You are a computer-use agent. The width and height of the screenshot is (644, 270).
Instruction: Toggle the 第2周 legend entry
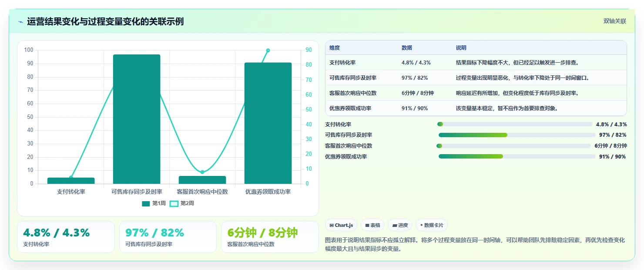tap(182, 203)
